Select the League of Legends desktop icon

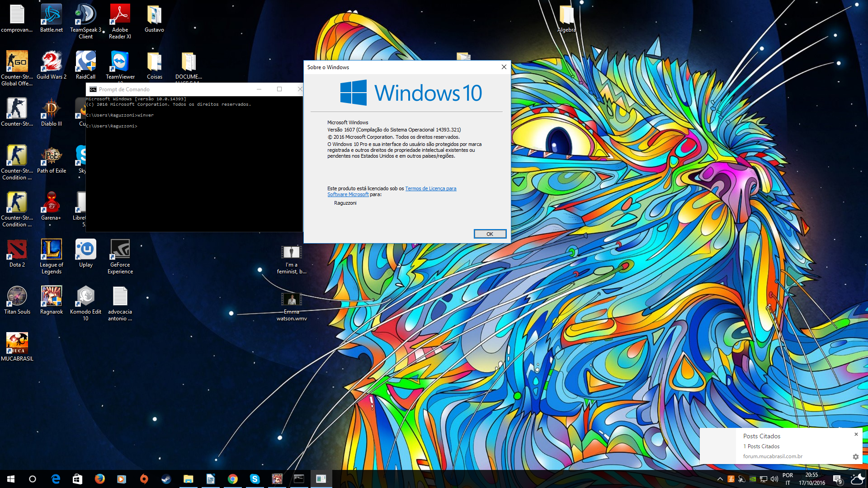(x=51, y=256)
